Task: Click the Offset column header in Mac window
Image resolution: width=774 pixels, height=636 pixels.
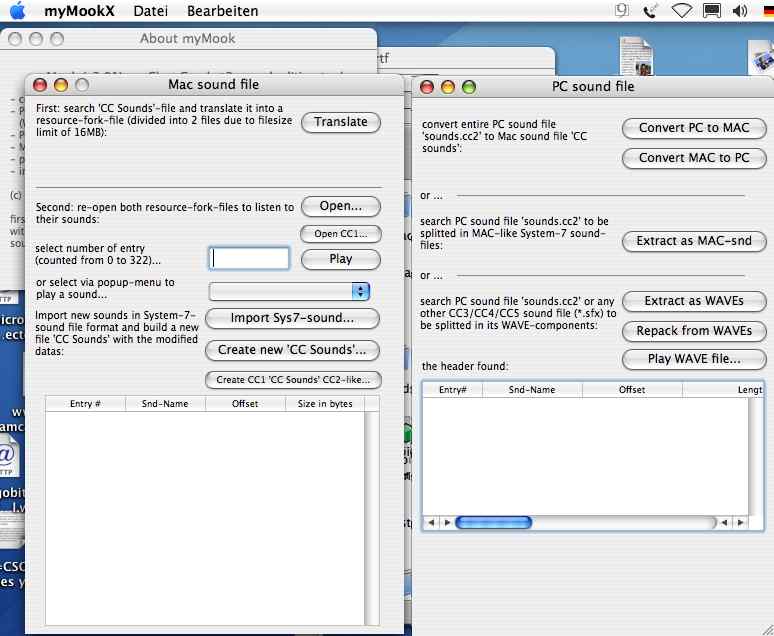Action: click(245, 403)
